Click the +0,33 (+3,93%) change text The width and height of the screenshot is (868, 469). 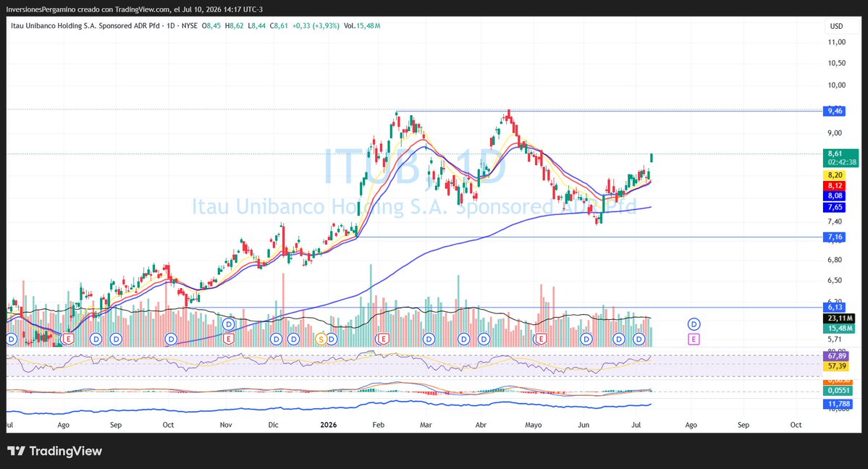316,25
